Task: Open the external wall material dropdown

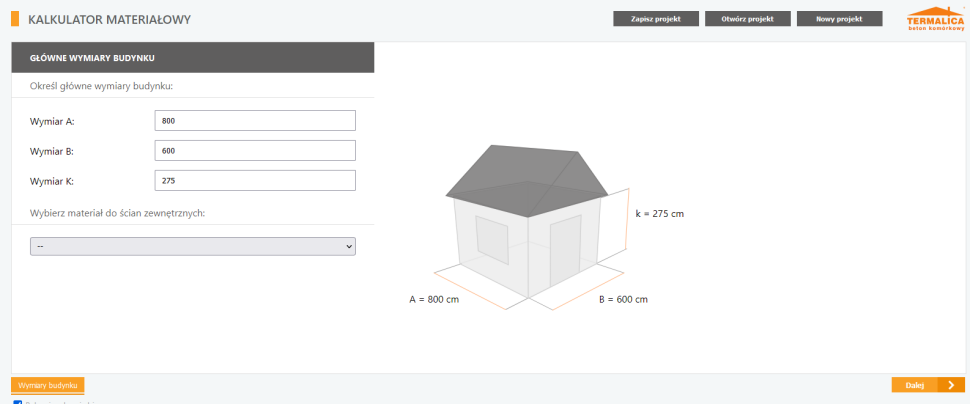Action: [x=193, y=246]
